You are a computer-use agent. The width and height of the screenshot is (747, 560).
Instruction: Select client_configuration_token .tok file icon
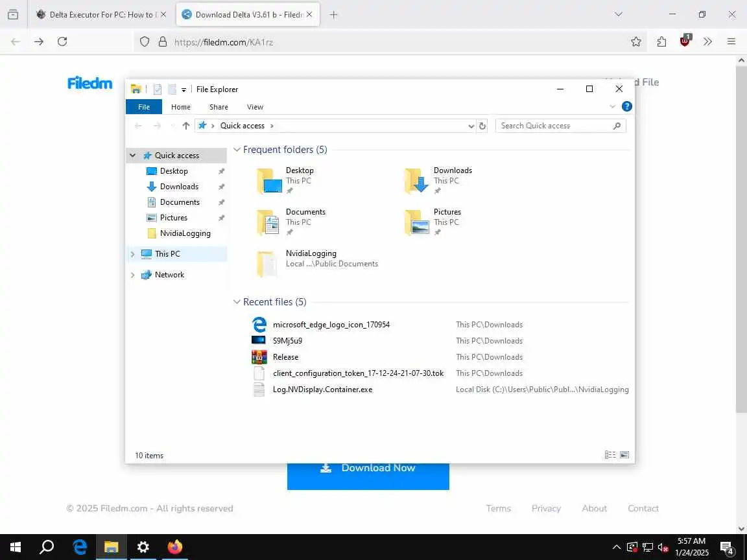click(259, 373)
